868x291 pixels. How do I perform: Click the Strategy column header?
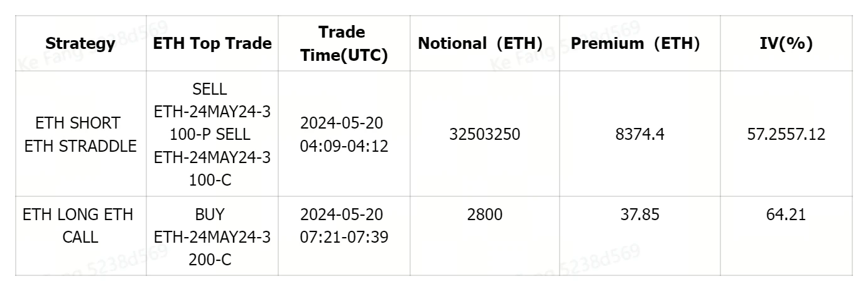(80, 44)
